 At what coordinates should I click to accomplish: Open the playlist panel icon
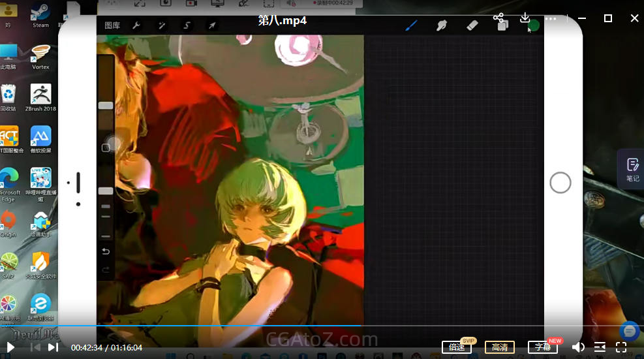[600, 347]
